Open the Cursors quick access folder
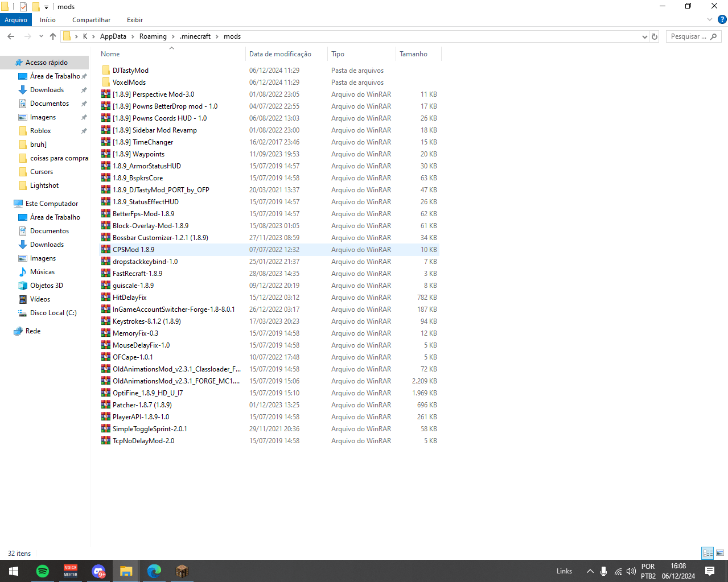The height and width of the screenshot is (582, 728). [42, 172]
